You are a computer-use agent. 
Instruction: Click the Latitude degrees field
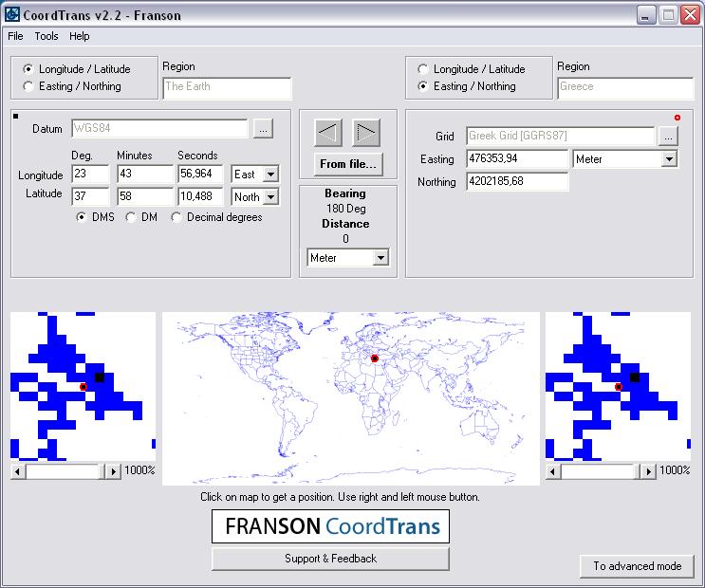(90, 196)
